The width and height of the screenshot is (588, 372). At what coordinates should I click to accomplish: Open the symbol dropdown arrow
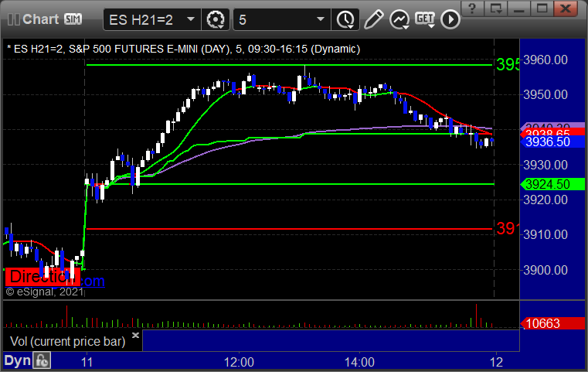pos(191,19)
